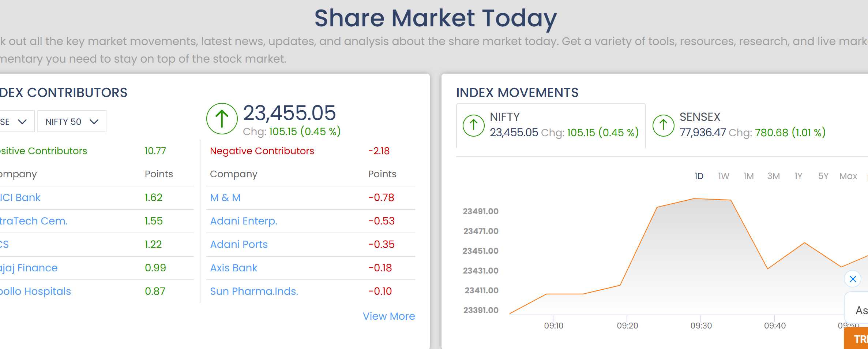Screen dimensions: 868x349
Task: Click the NIFTY up-arrow circle icon
Action: (474, 125)
